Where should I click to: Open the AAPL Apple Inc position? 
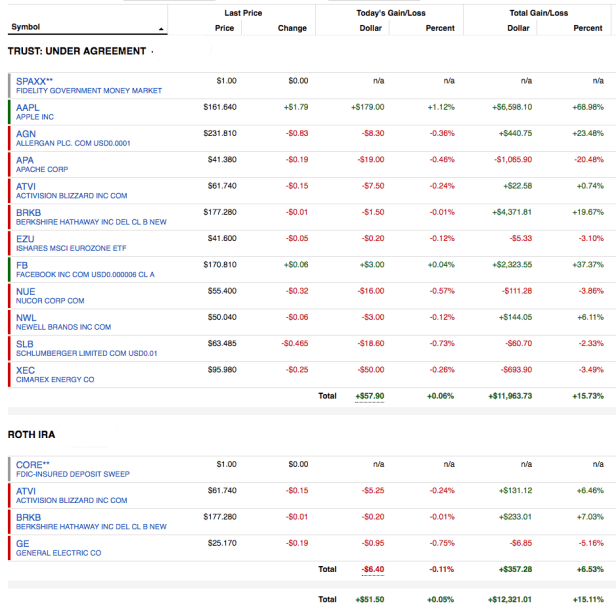(28, 107)
